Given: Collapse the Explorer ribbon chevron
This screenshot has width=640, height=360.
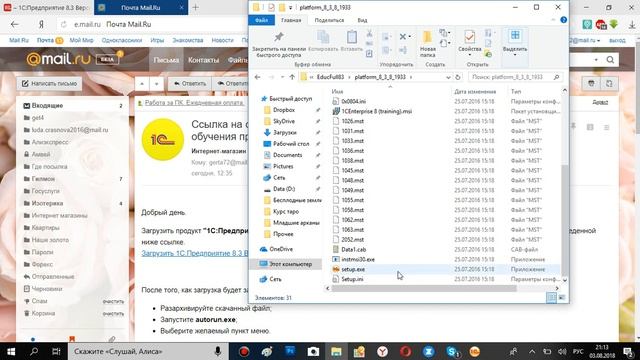Looking at the screenshot, I should click(x=553, y=20).
